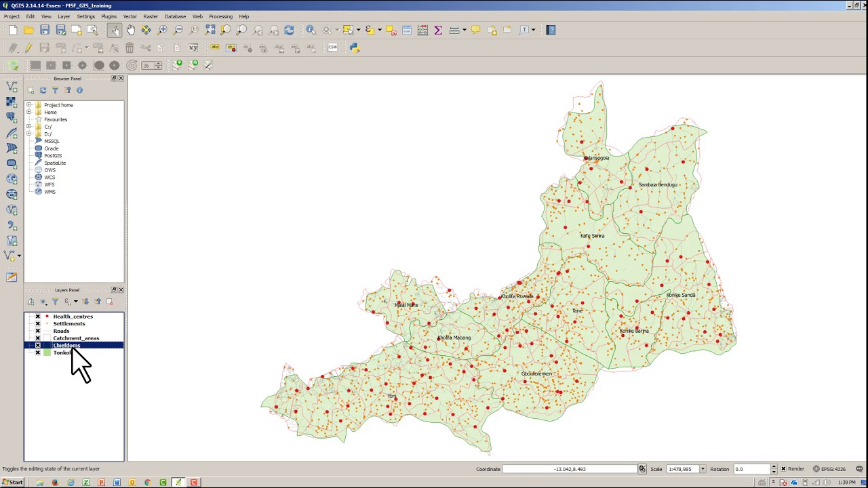Open the attribute table icon

tap(406, 30)
